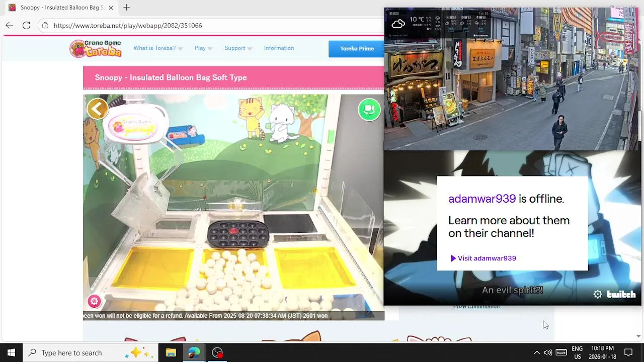Open clock showing 10:18 PM

pyautogui.click(x=602, y=352)
